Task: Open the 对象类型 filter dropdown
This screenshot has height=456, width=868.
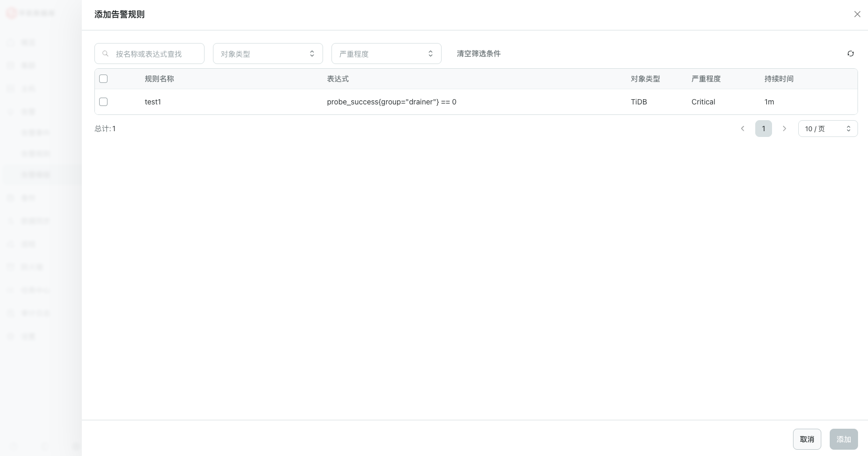Action: coord(267,54)
